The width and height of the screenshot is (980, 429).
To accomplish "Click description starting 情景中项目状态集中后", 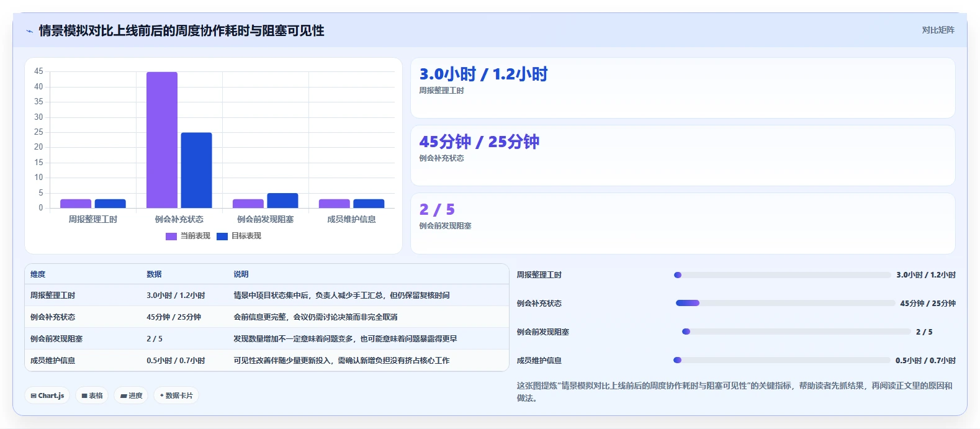I will [x=341, y=296].
